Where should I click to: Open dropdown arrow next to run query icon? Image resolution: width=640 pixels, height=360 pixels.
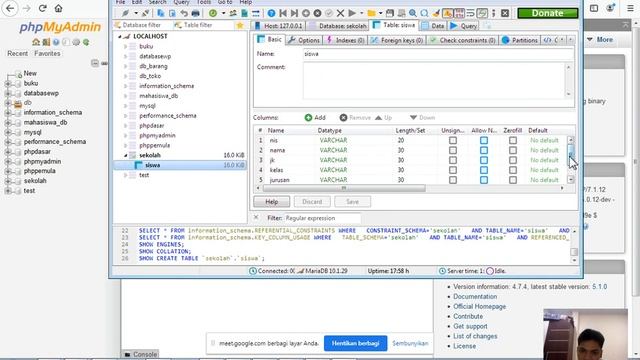(x=361, y=13)
